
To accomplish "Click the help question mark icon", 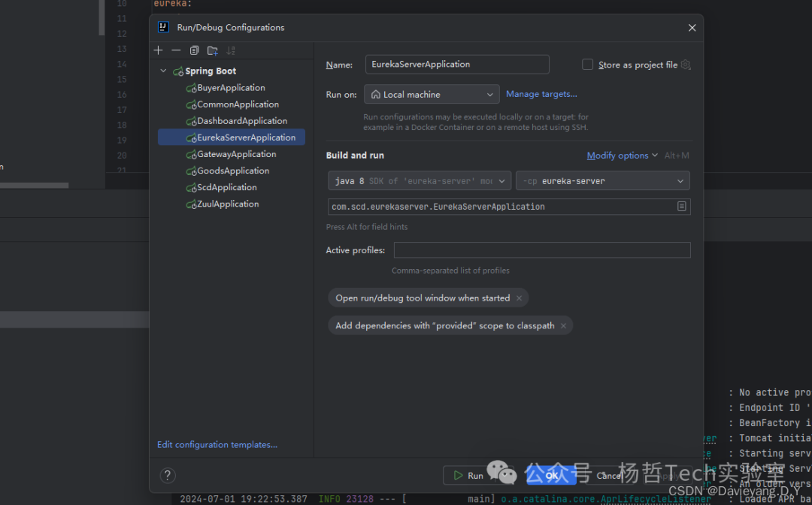I will click(x=168, y=475).
